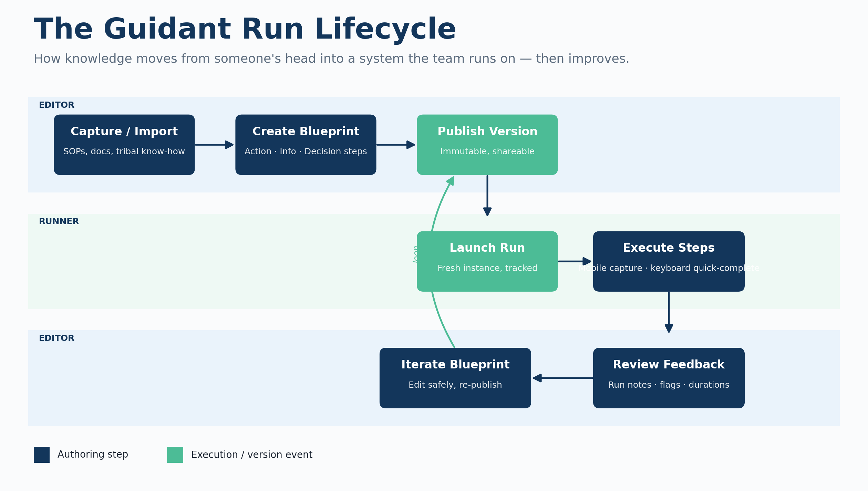Click the Iterate Blueprint box
Viewport: 868px width, 491px height.
coord(455,378)
